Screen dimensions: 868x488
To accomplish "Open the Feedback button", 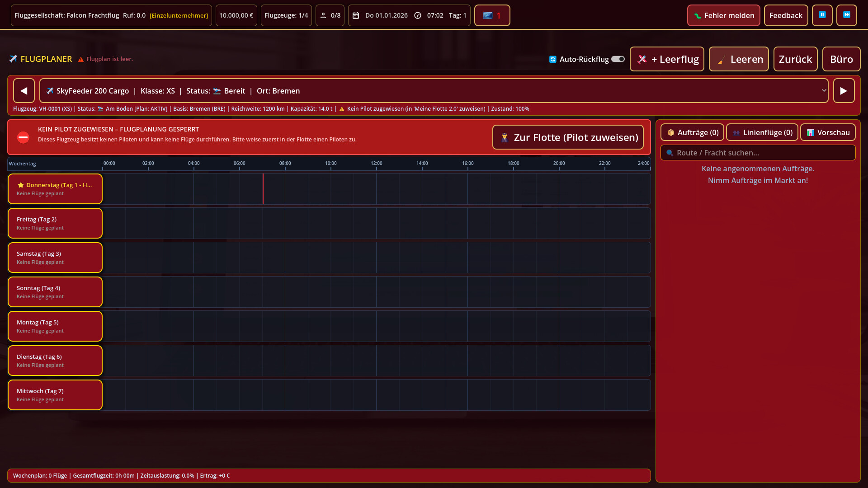I will pyautogui.click(x=786, y=15).
